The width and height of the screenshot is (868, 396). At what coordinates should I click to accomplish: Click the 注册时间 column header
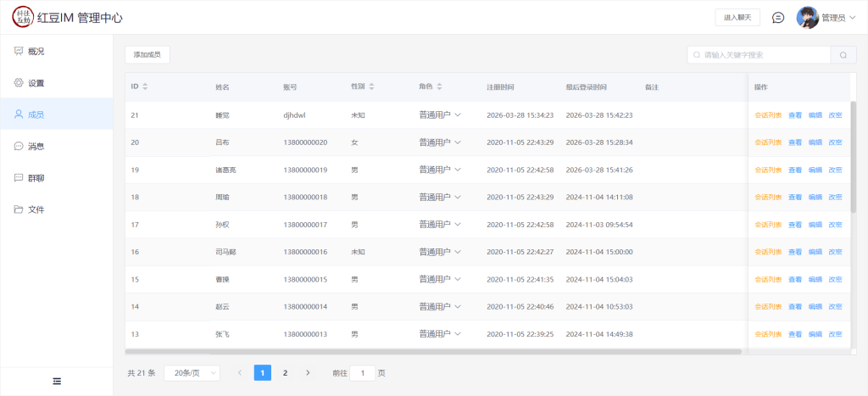click(x=500, y=87)
